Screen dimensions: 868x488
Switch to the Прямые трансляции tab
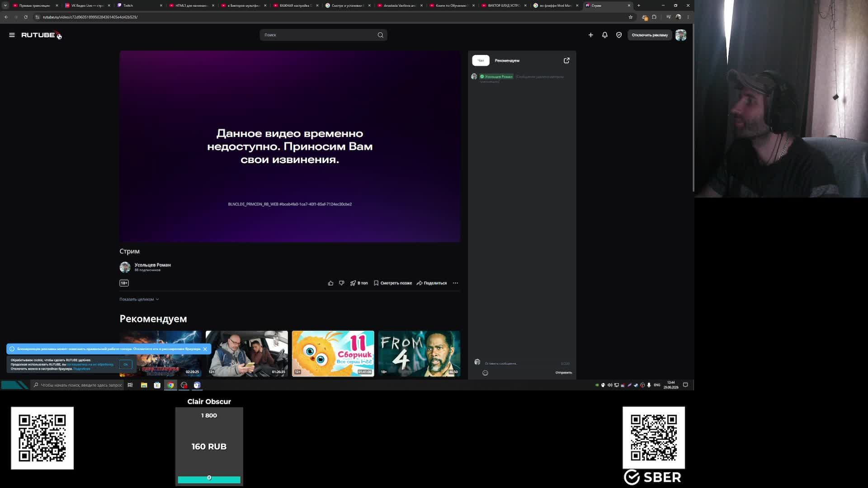35,5
